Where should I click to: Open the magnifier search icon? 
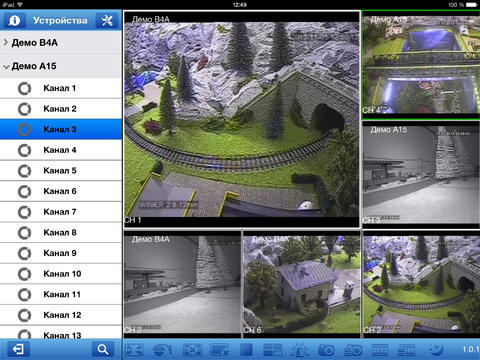103,349
